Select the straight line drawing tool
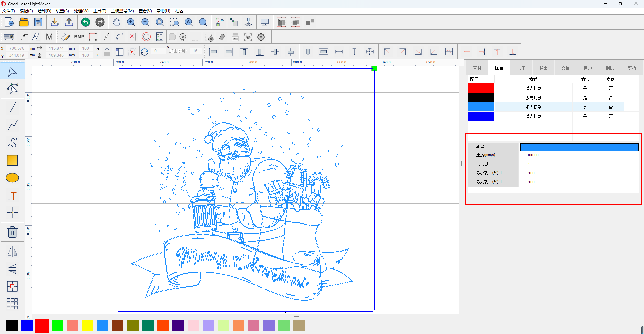The image size is (644, 334). (12, 108)
